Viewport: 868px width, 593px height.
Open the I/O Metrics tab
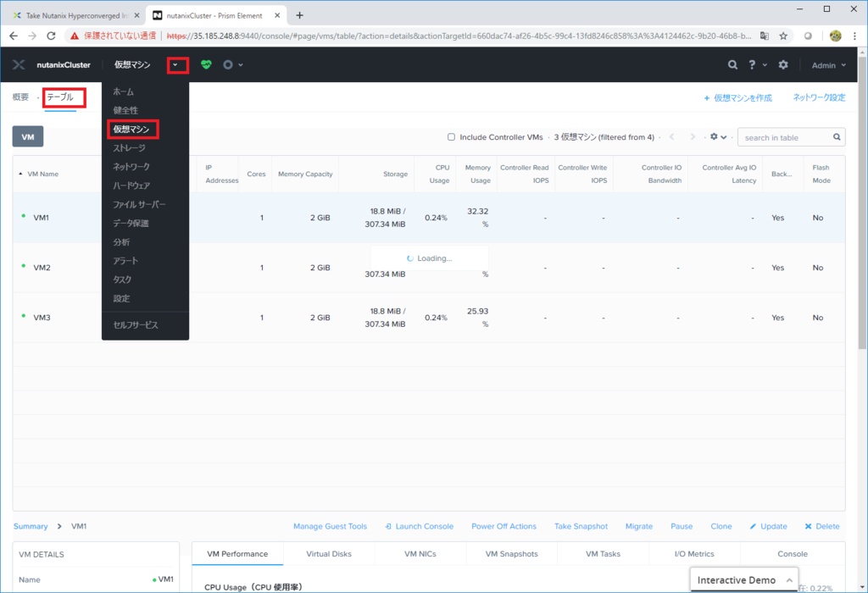[x=694, y=554]
